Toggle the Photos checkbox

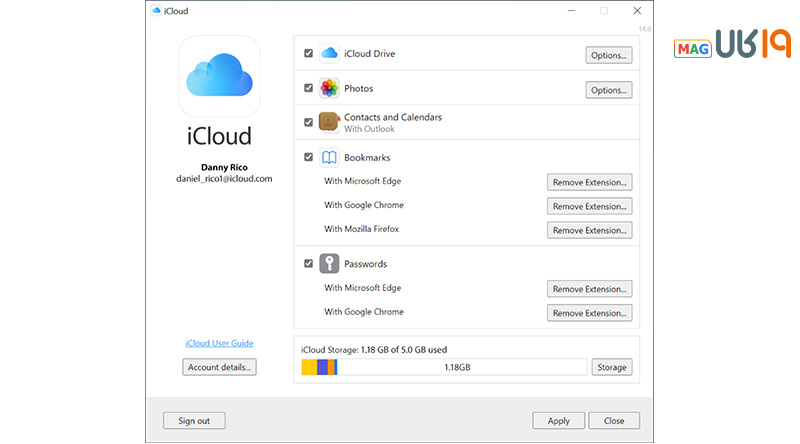point(308,89)
